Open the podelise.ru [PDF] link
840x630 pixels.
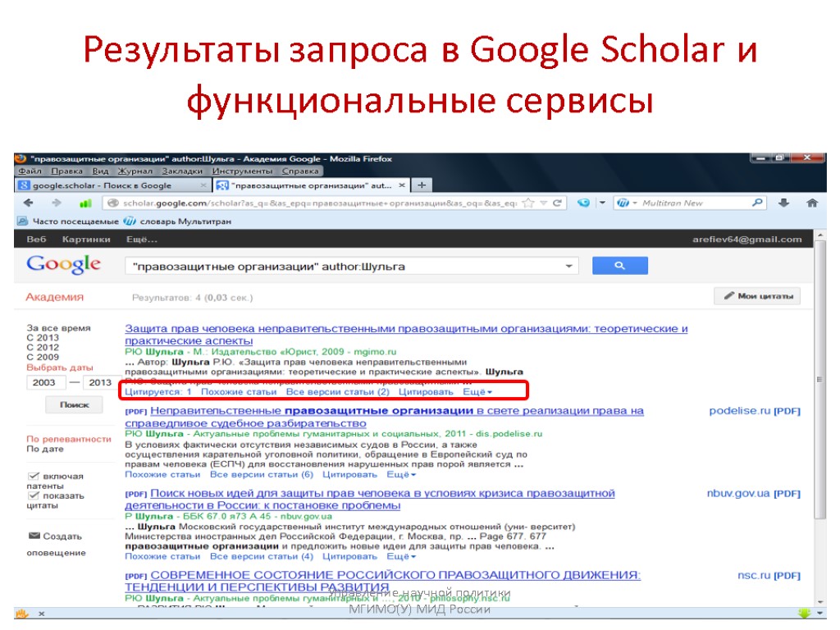pyautogui.click(x=755, y=411)
